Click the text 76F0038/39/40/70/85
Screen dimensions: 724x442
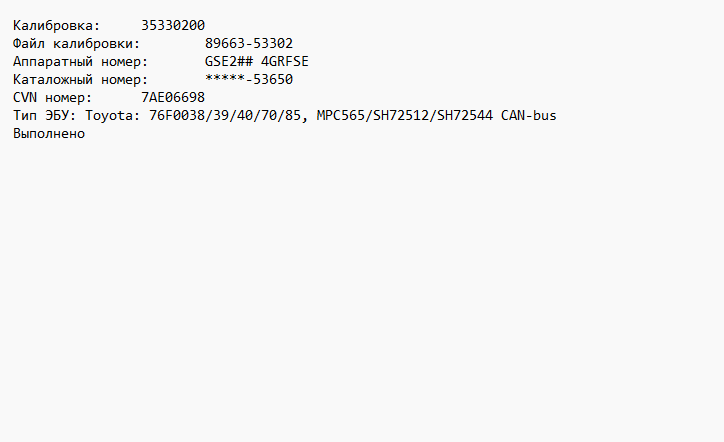[225, 115]
